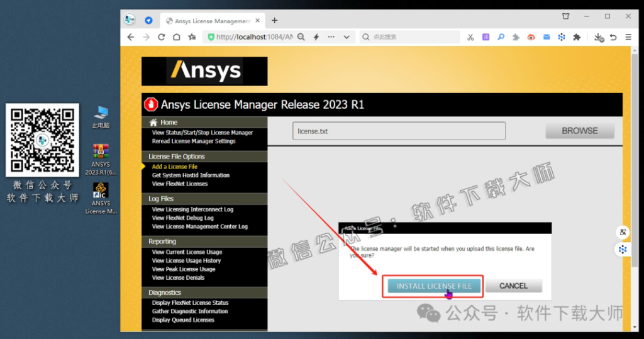This screenshot has height=339, width=644.
Task: Open View Licensing Interconnect Log
Action: 192,209
